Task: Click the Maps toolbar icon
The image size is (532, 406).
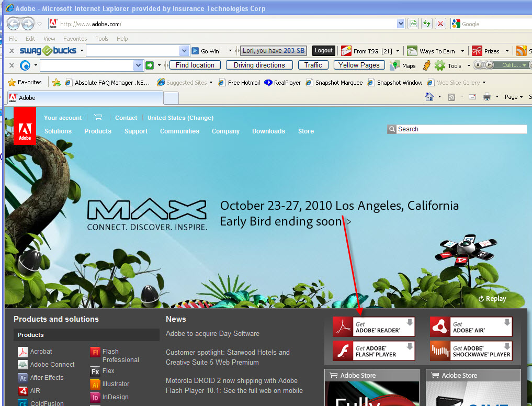Action: click(x=394, y=65)
